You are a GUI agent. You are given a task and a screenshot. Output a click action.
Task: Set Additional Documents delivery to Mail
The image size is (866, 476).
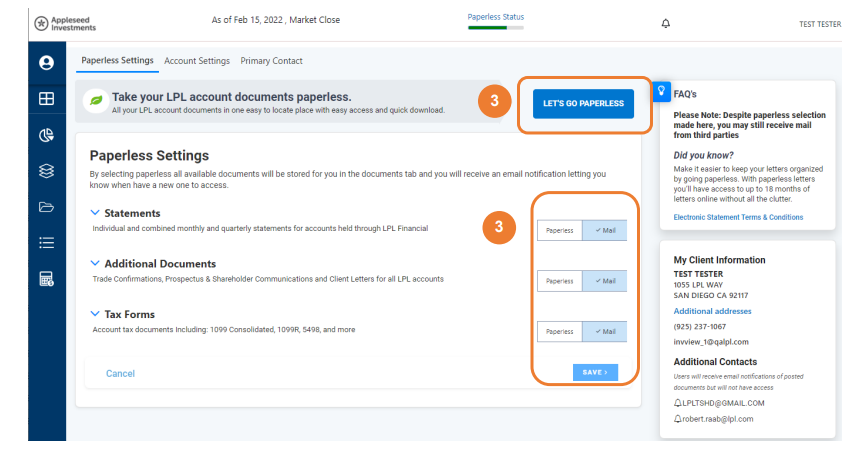coord(604,281)
